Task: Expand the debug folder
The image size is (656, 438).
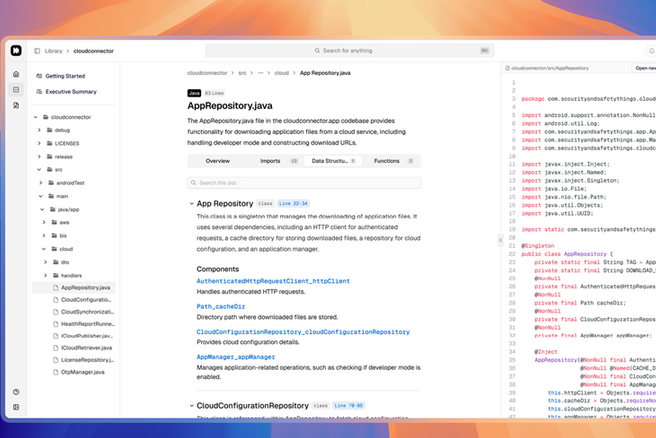Action: (41, 130)
